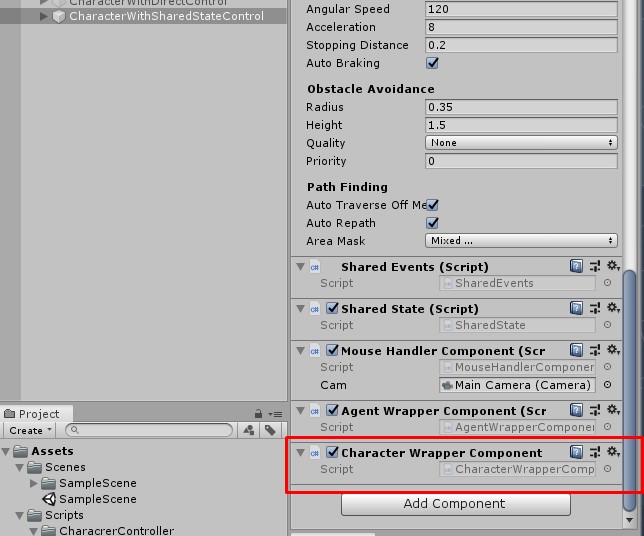
Task: Edit Angular Speed value 120
Action: tap(521, 9)
